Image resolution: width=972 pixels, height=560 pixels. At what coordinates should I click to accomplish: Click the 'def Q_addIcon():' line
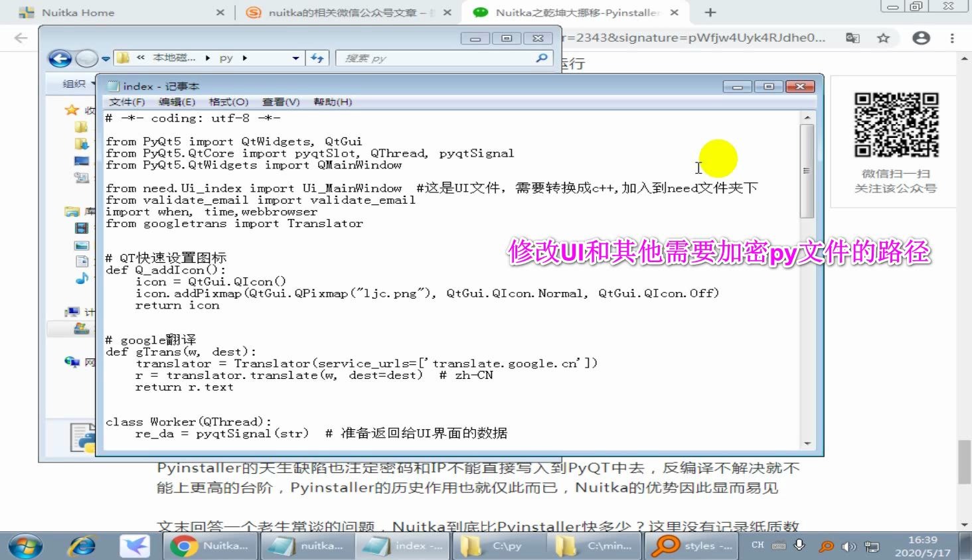click(x=166, y=270)
